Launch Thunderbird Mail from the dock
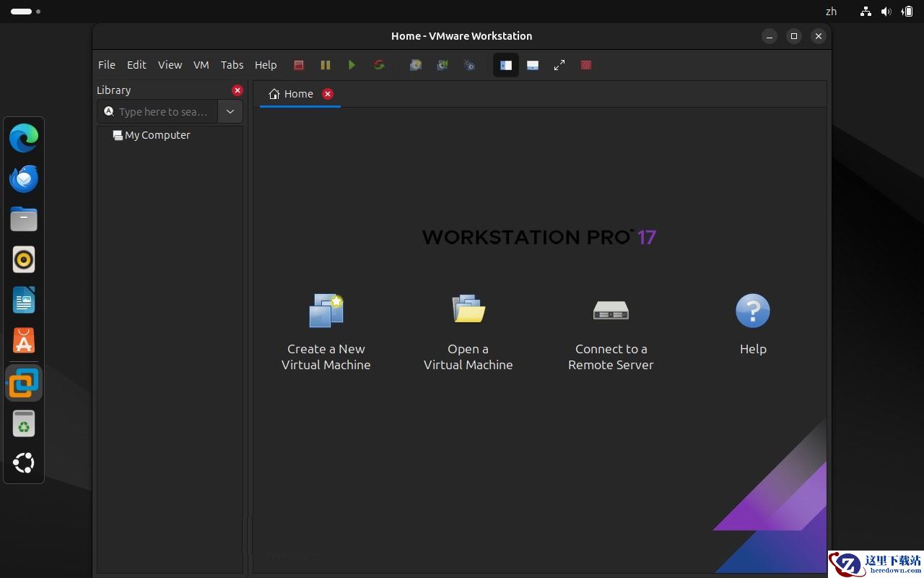This screenshot has height=578, width=924. 24,178
